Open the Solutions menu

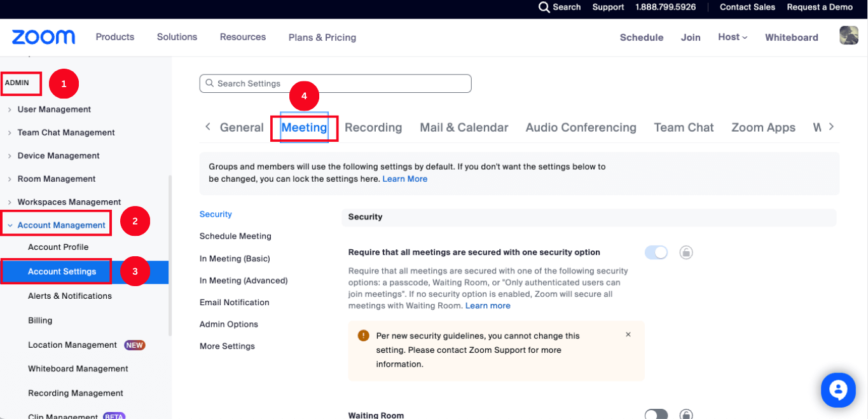click(x=177, y=37)
